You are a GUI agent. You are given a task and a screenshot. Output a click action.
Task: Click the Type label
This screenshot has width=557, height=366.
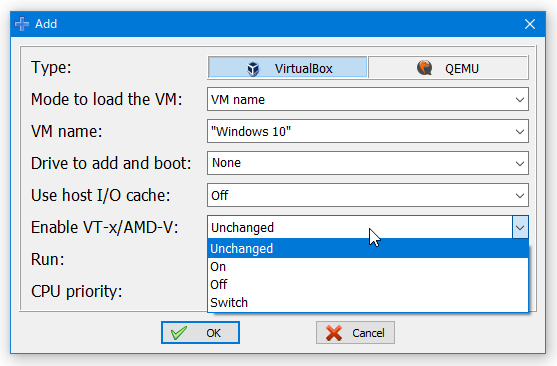point(51,68)
